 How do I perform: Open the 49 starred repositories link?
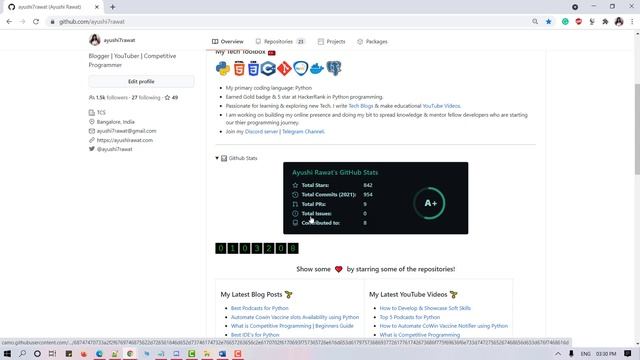coord(171,98)
